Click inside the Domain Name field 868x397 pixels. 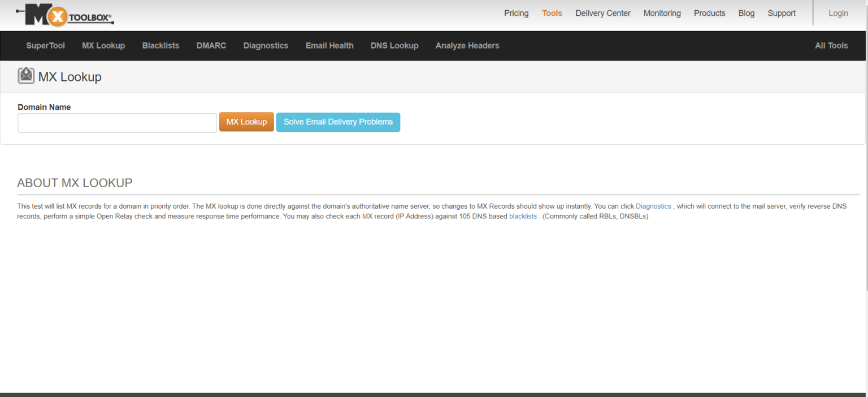[116, 123]
